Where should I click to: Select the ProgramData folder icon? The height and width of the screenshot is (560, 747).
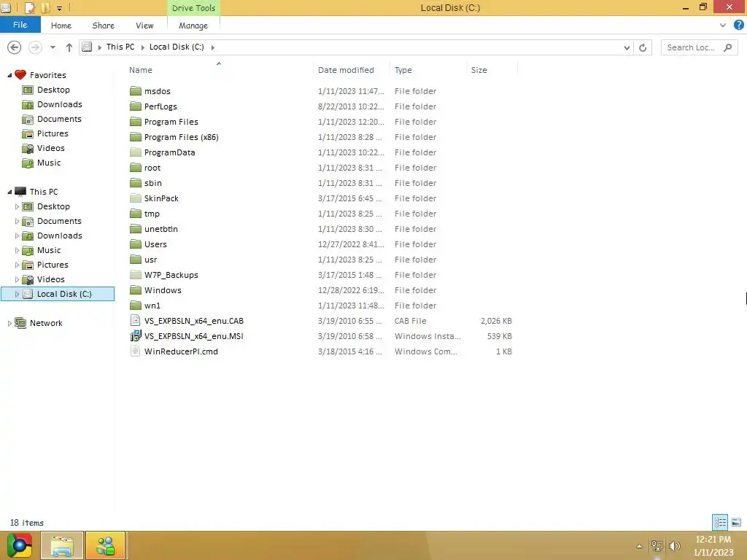136,152
